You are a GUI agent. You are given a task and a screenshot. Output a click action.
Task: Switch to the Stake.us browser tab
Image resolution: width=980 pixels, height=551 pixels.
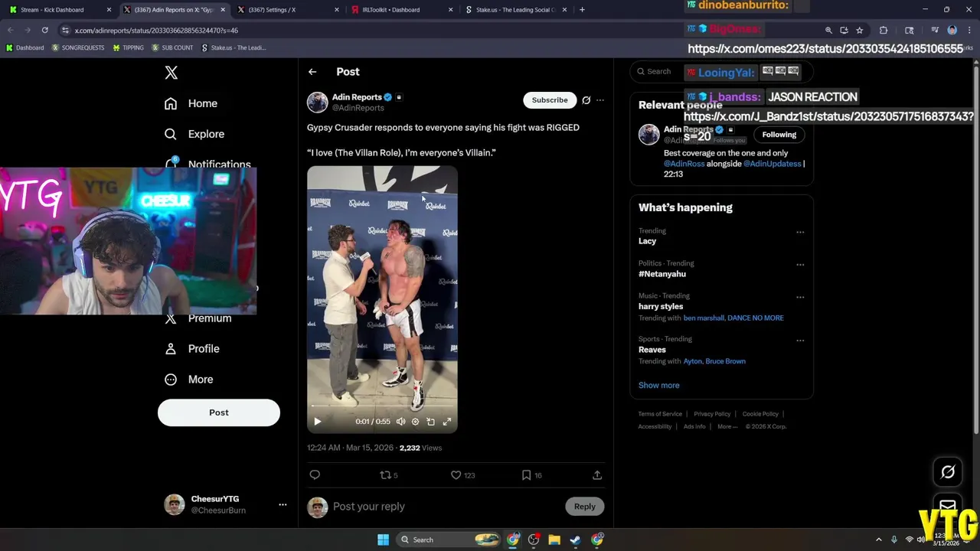click(x=515, y=10)
